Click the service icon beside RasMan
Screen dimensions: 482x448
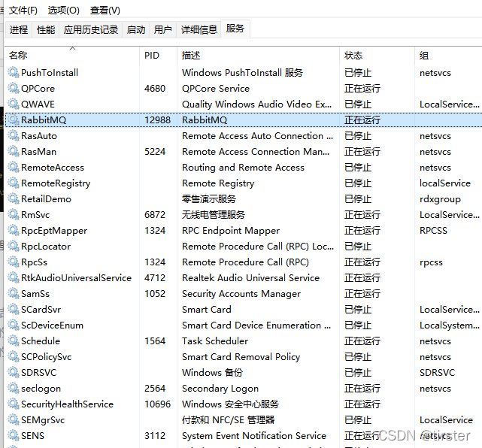coord(13,152)
